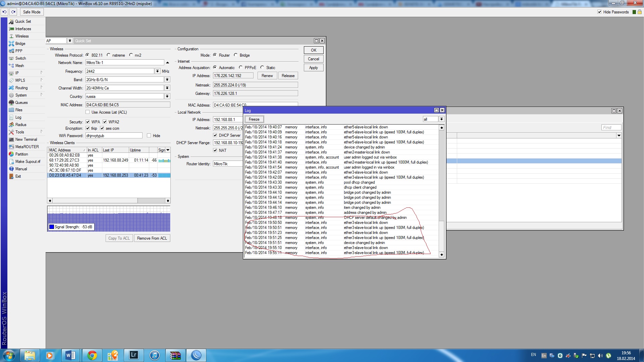Open the wireless clients column selector dropdown
644x362 pixels.
[168, 150]
